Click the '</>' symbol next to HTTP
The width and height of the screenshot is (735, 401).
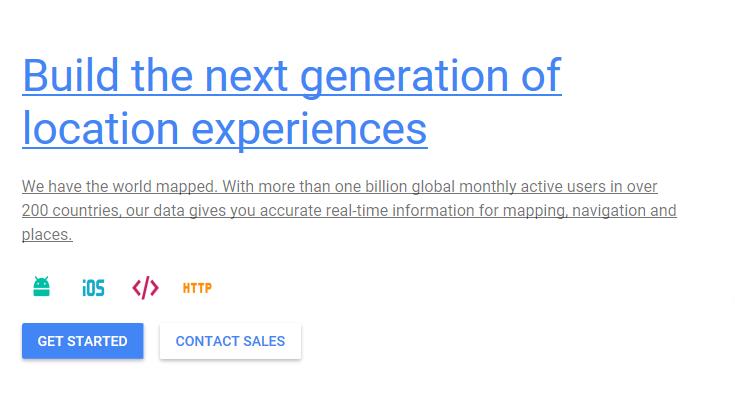click(145, 288)
